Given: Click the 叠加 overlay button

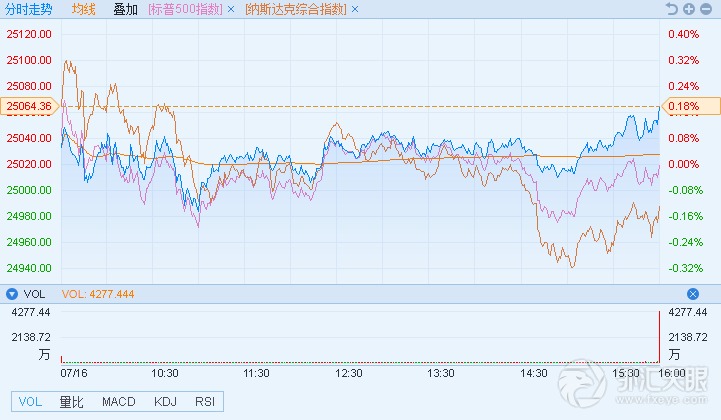Looking at the screenshot, I should coord(126,9).
